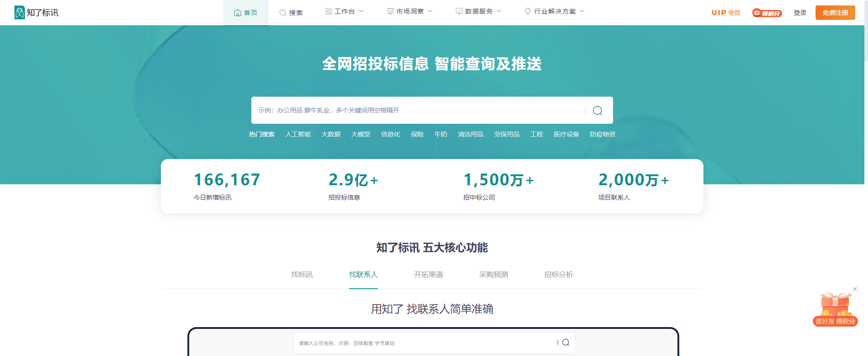Click the 热门搜索 label
Screen dimensions: 868x356
[262, 134]
